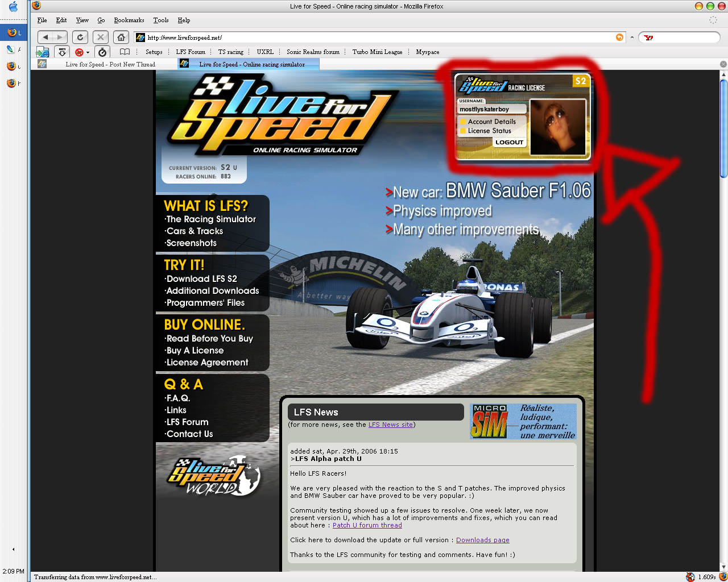Go forward with the Forward arrow button
This screenshot has width=728, height=582.
(x=60, y=37)
